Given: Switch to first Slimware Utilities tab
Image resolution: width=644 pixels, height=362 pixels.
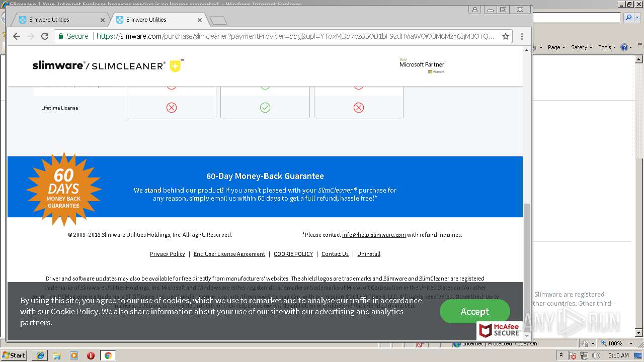Looking at the screenshot, I should click(60, 20).
